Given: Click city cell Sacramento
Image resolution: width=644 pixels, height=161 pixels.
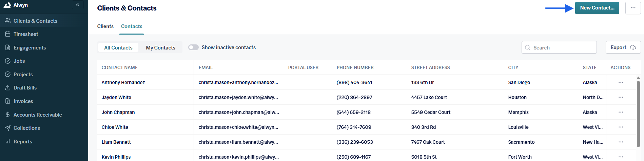Looking at the screenshot, I should pos(521,142).
